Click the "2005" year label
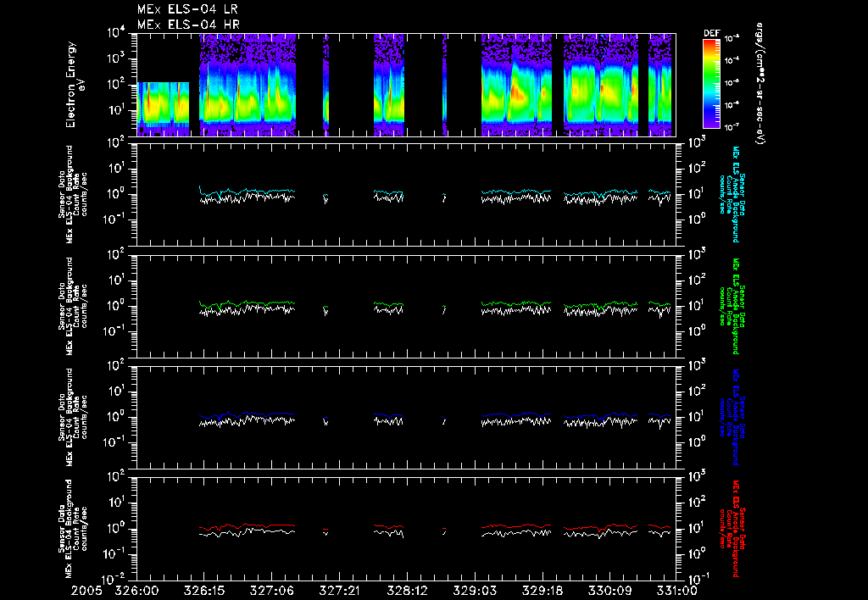The height and width of the screenshot is (600, 868). (x=86, y=591)
